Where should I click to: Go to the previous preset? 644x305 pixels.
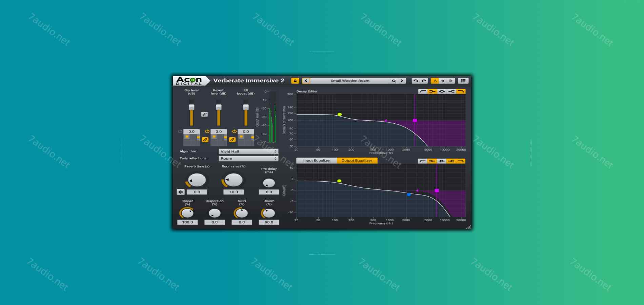[x=306, y=81]
